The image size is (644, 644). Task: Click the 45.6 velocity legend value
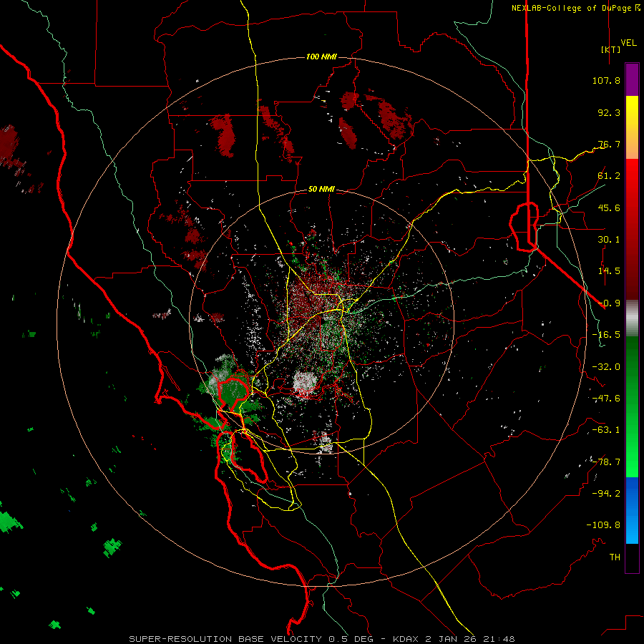[x=609, y=208]
